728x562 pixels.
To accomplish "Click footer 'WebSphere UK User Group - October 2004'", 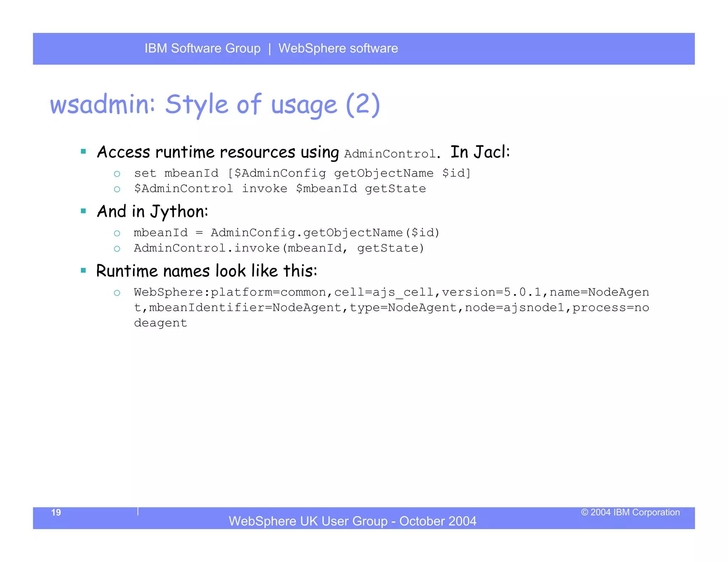I will (x=353, y=521).
